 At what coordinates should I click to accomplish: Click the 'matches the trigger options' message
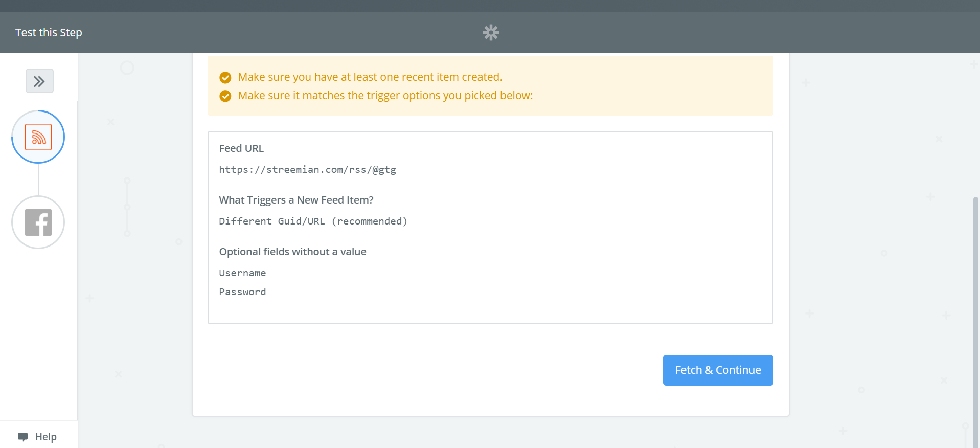pos(385,96)
